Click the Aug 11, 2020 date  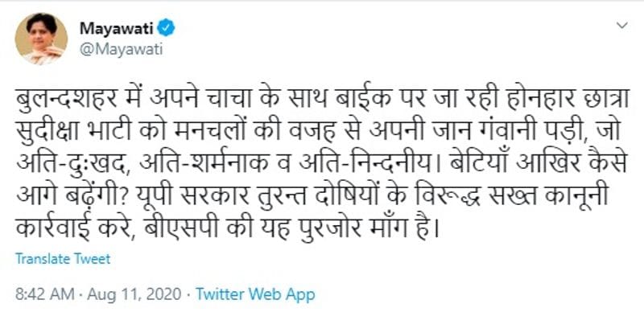(133, 294)
